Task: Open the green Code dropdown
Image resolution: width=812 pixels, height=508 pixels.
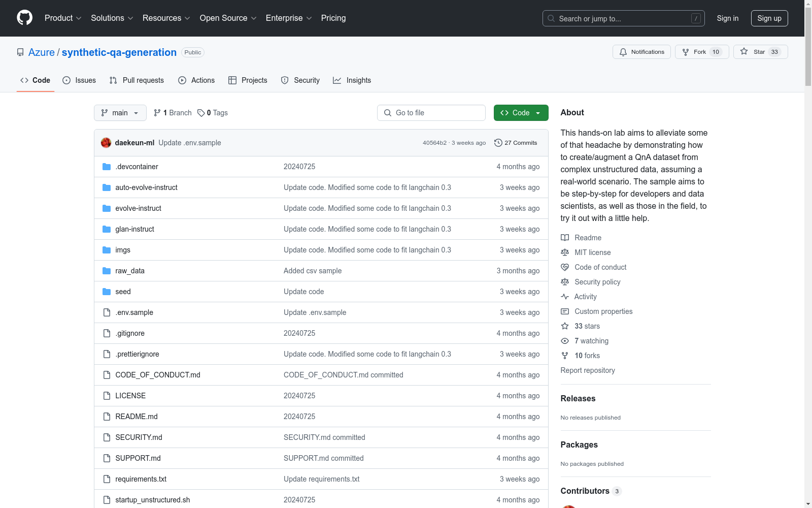Action: [x=521, y=113]
